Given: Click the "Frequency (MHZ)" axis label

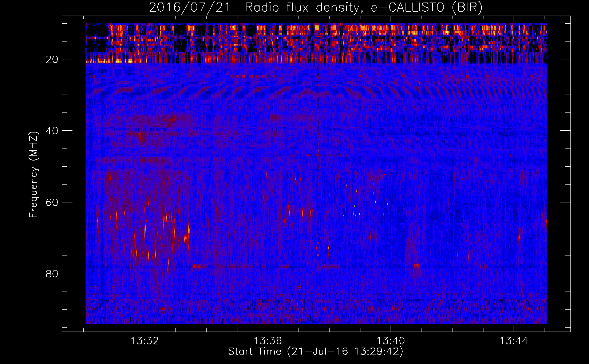Looking at the screenshot, I should pyautogui.click(x=33, y=175).
